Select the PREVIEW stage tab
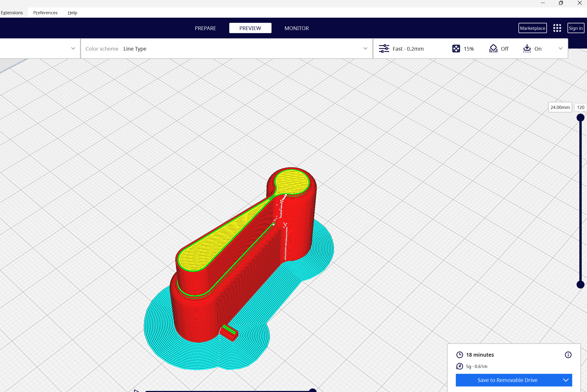The width and height of the screenshot is (587, 392). 250,28
